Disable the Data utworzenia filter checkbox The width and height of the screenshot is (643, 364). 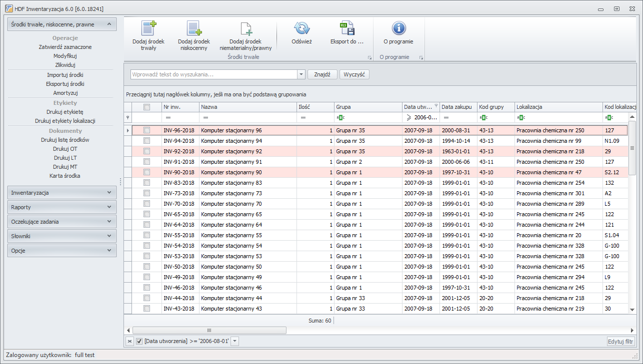139,341
